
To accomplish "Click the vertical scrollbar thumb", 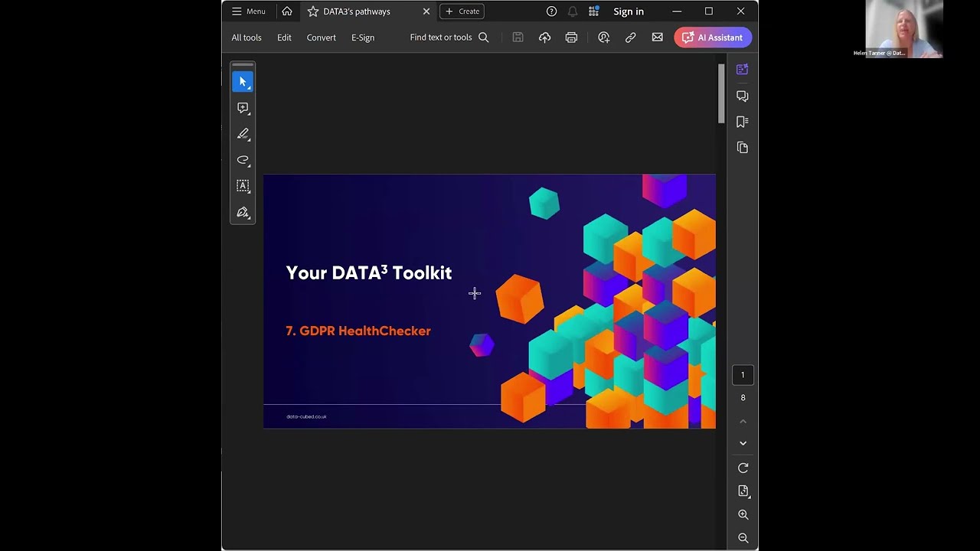I will 721,93.
